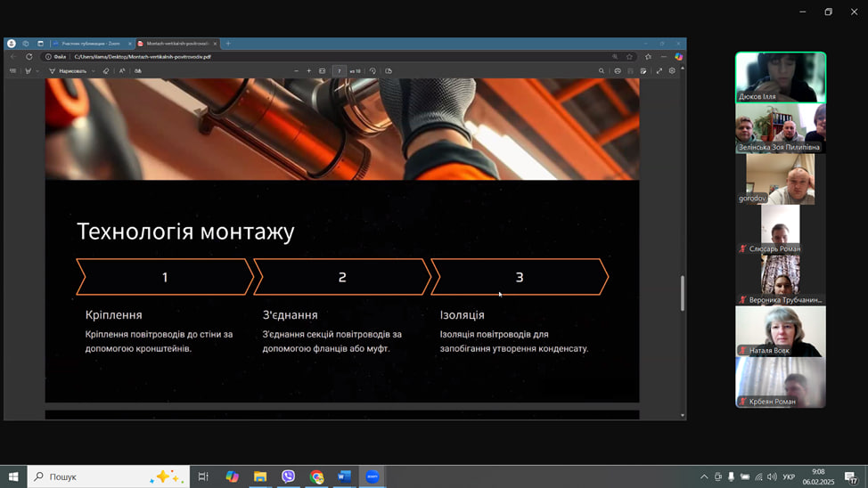The width and height of the screenshot is (868, 488).
Task: Open PDF search with the magnifier icon
Action: 602,71
